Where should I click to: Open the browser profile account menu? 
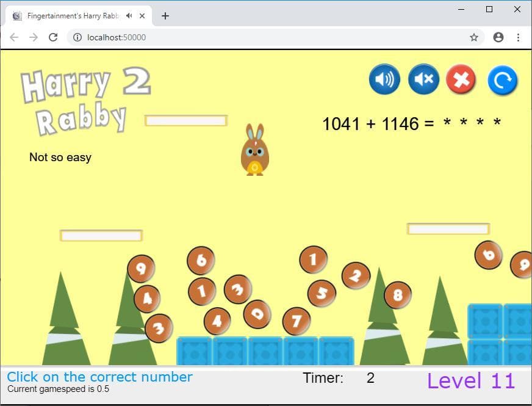[x=498, y=37]
